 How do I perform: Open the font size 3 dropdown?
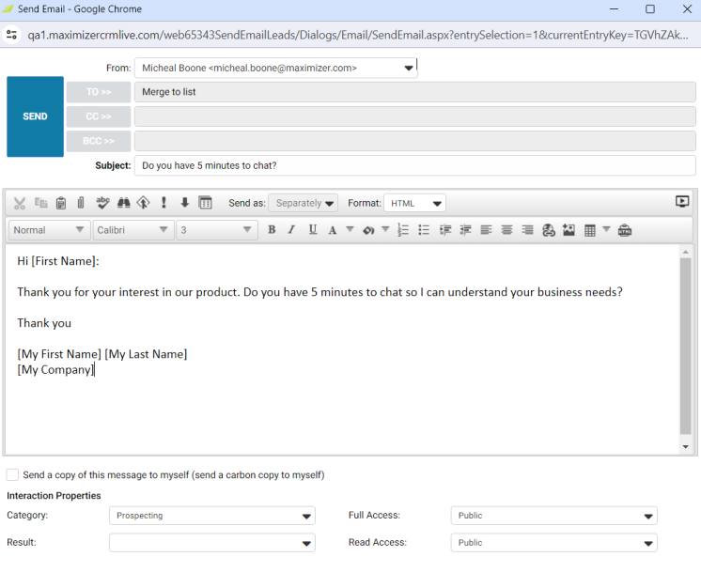217,230
